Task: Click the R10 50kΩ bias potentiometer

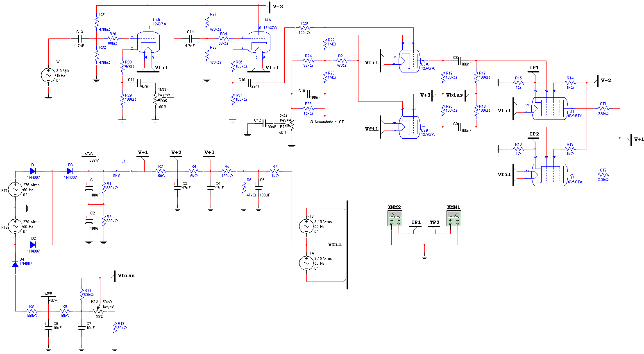Action: click(98, 311)
